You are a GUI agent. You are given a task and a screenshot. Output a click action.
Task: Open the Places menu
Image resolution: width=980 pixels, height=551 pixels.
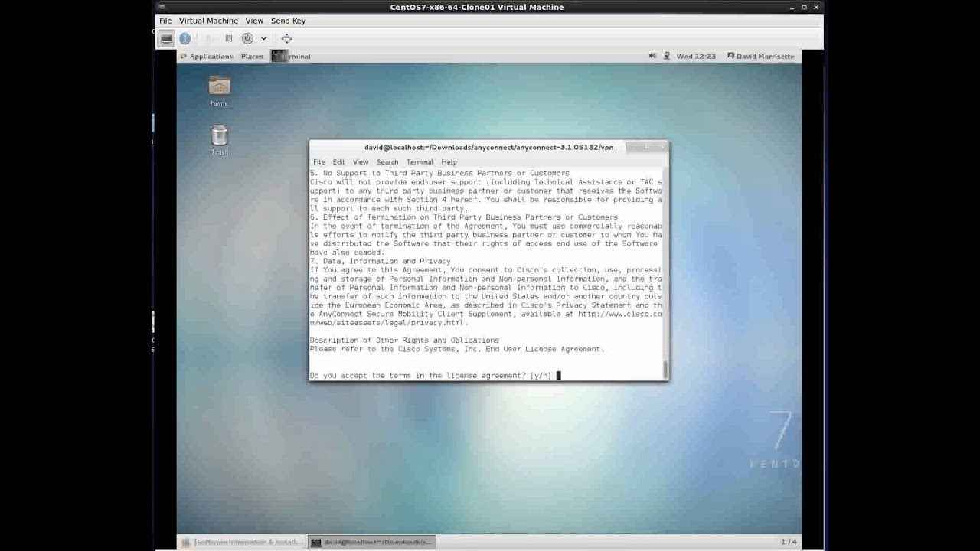point(252,56)
